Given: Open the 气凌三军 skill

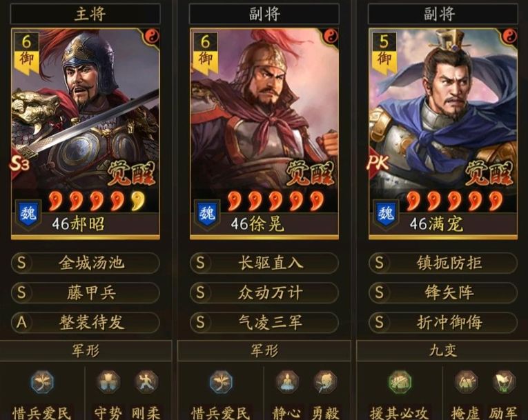Looking at the screenshot, I should tap(264, 322).
